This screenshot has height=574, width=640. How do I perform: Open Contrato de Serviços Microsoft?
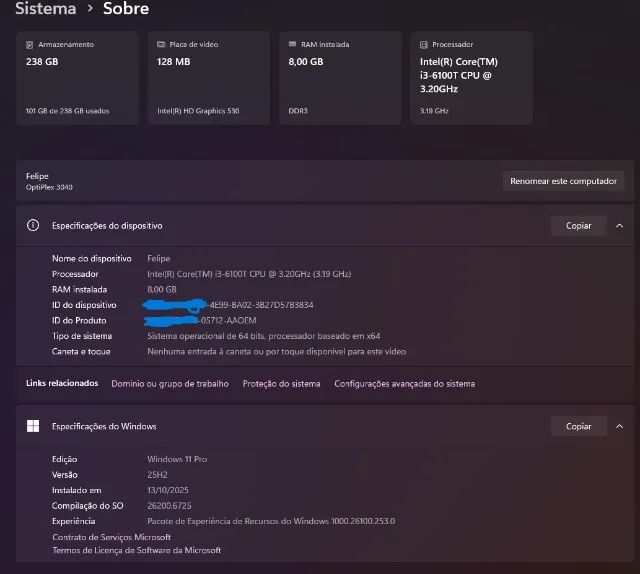(x=111, y=537)
